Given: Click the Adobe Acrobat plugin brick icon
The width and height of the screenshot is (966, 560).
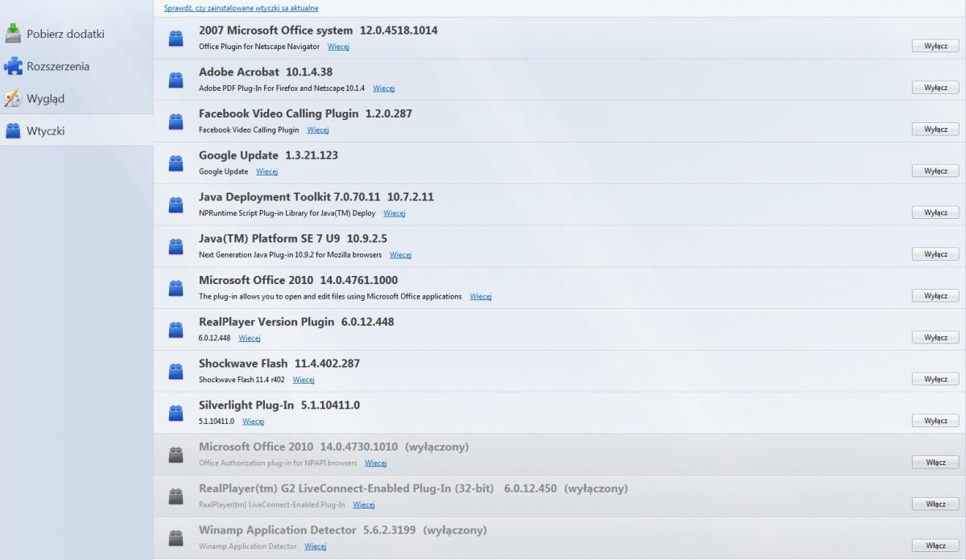Looking at the screenshot, I should point(175,80).
